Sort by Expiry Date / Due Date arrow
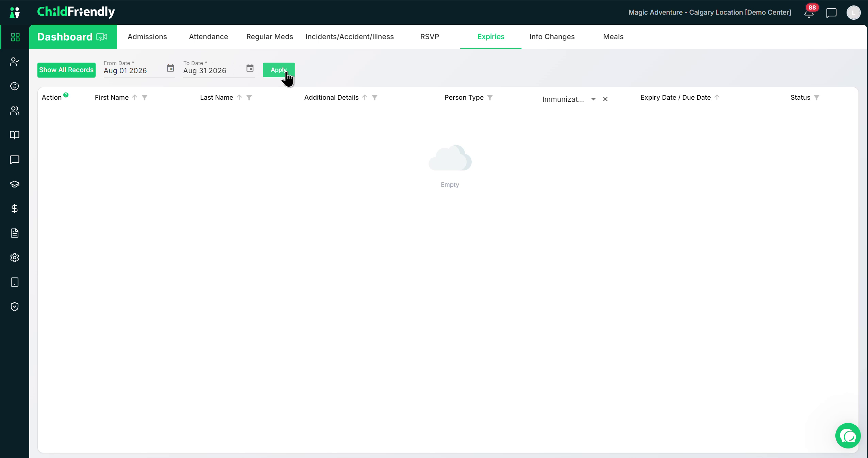The image size is (868, 458). [717, 97]
